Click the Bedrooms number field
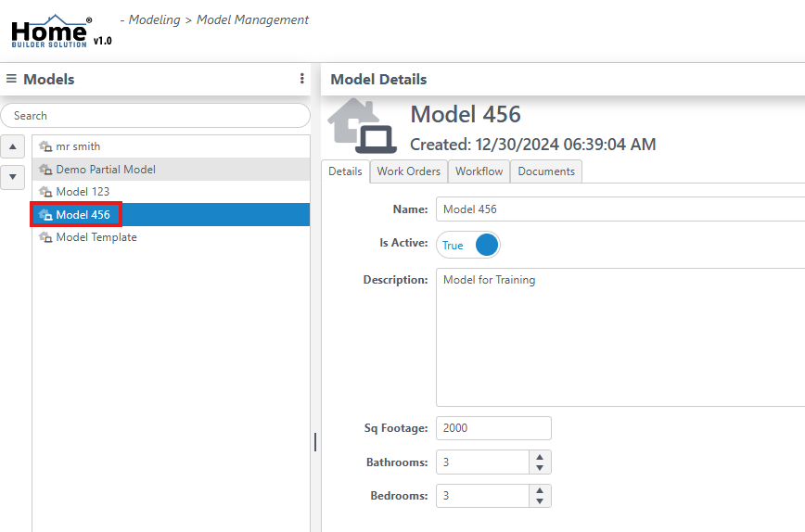805x532 pixels. 482,496
